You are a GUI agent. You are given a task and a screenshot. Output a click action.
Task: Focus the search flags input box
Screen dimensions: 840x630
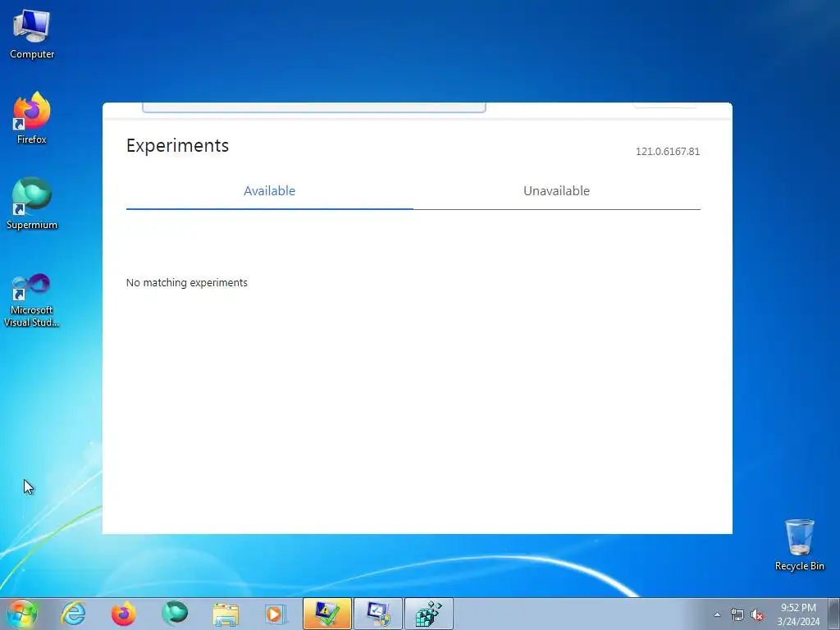314,107
